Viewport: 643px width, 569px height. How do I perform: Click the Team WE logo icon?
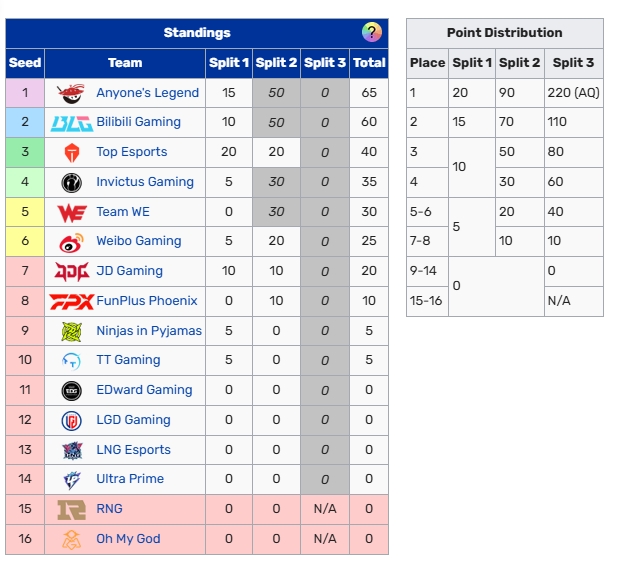pos(72,212)
